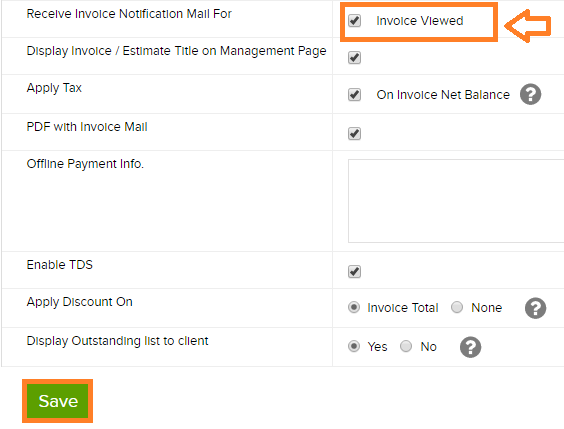Click the Apply Discount On help icon
This screenshot has width=564, height=429.
coord(535,308)
